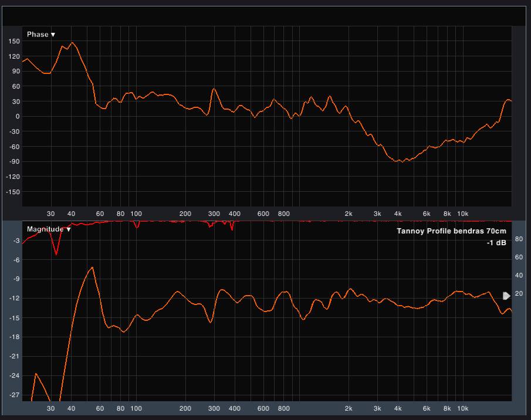This screenshot has height=420, width=531.
Task: Click 2k on the phase plot frequency axis
Action: coord(349,214)
